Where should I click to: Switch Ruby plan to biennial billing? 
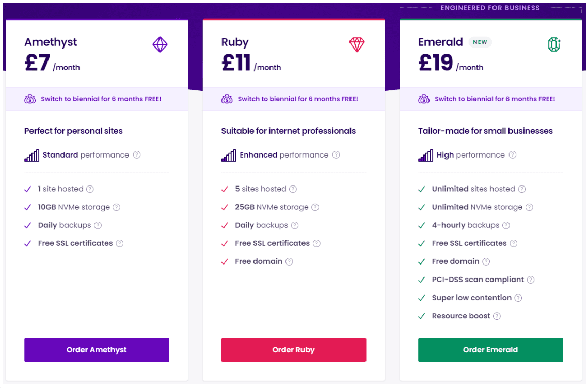pyautogui.click(x=298, y=99)
